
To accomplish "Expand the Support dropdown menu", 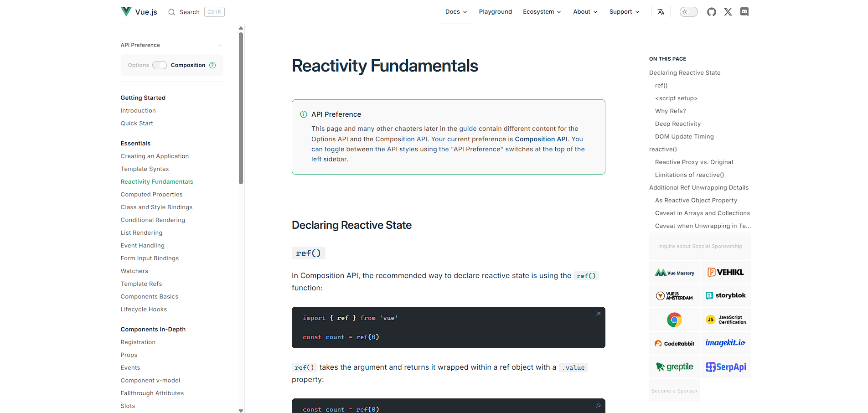I will 625,12.
